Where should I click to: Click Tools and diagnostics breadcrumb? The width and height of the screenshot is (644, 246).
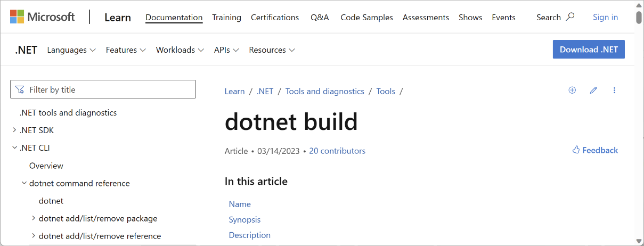(x=325, y=91)
